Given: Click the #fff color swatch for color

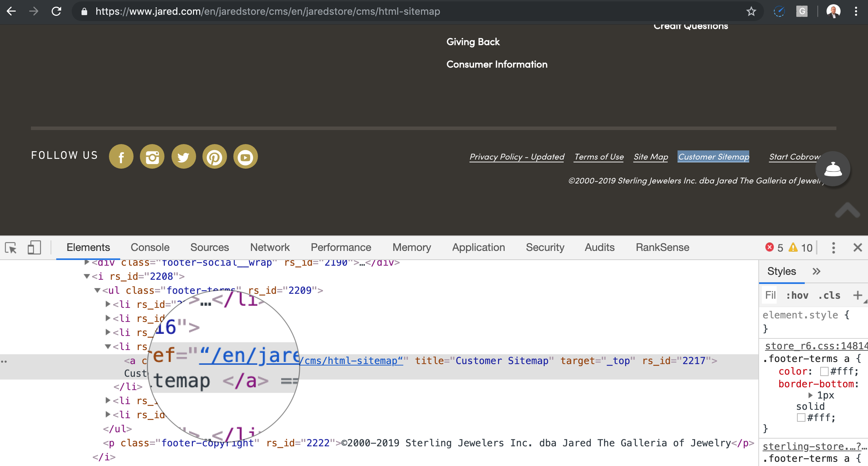Looking at the screenshot, I should coord(824,371).
